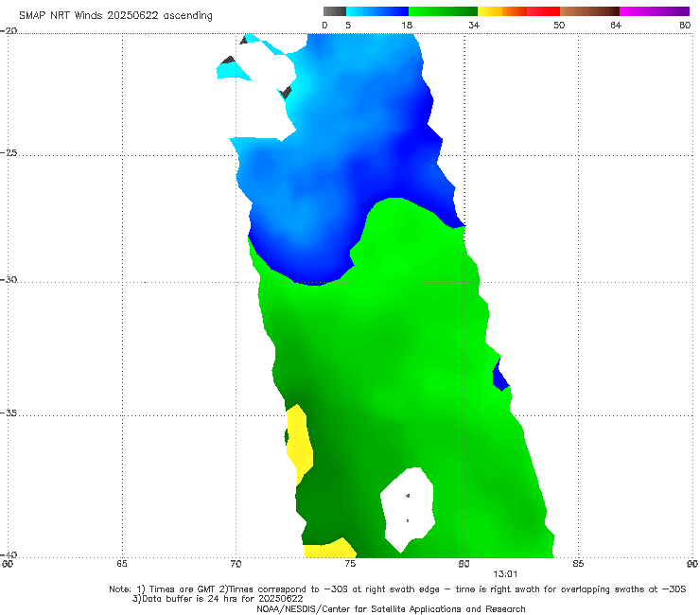Click the color bar label '50'

coord(559,26)
